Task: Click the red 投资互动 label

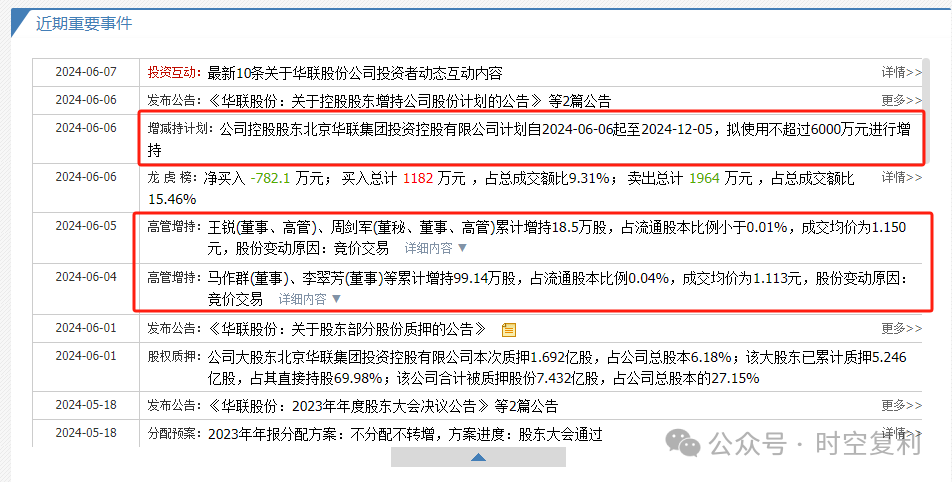Action: [x=174, y=72]
